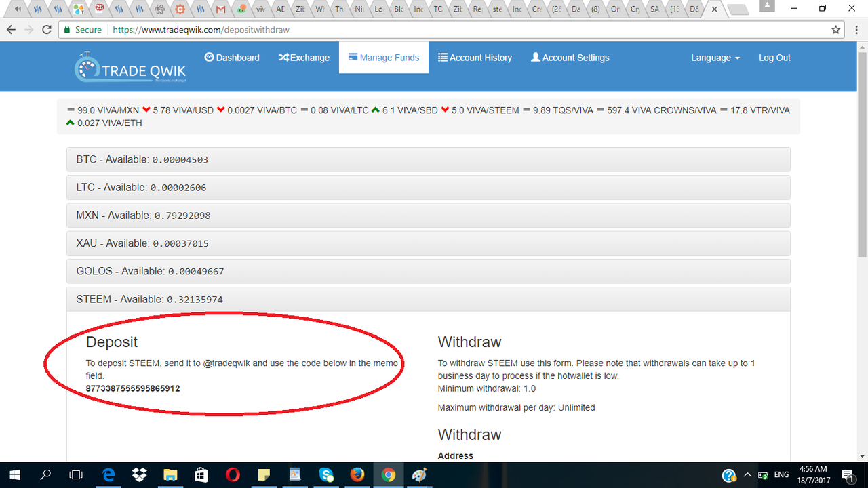The image size is (868, 488).
Task: Open Dropbox from the taskbar
Action: [x=140, y=475]
